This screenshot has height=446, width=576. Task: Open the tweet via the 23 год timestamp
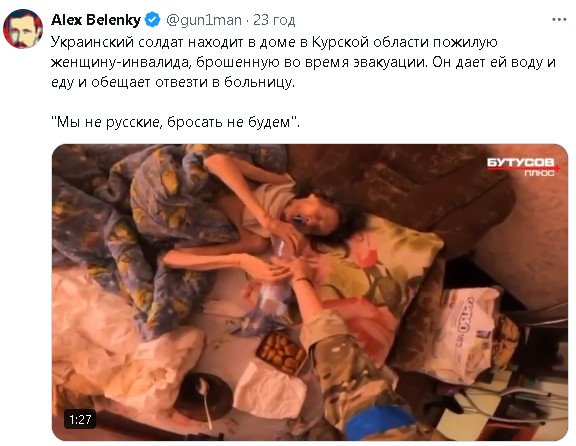[274, 20]
